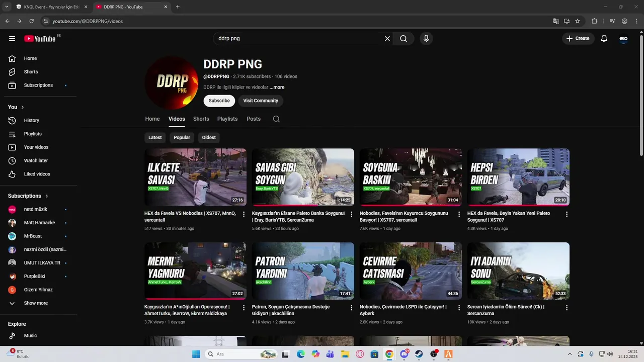Go forward in the browser toolbar
The image size is (644, 362).
19,21
